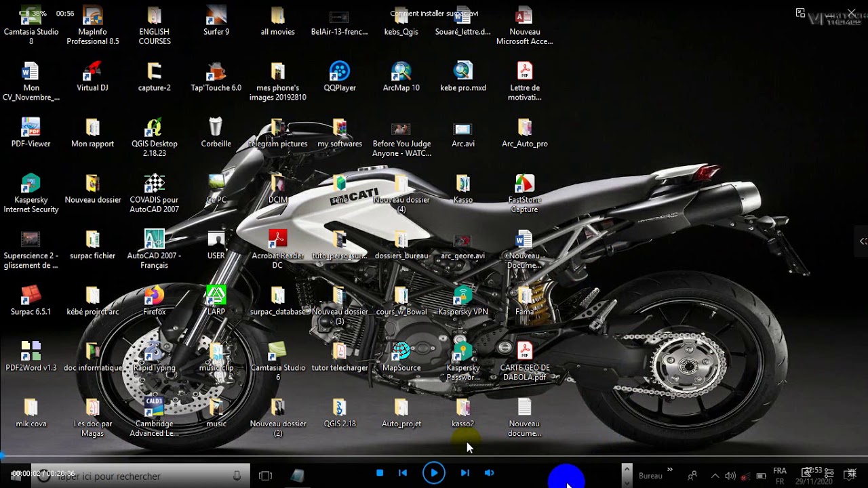
Task: Select QQPlayer desktop icon
Action: 340,77
